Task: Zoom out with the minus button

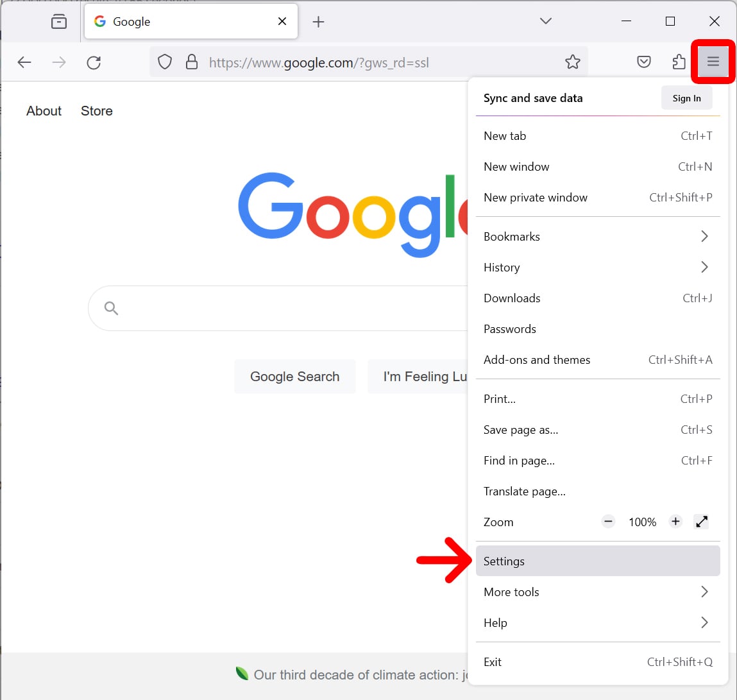Action: coord(608,522)
